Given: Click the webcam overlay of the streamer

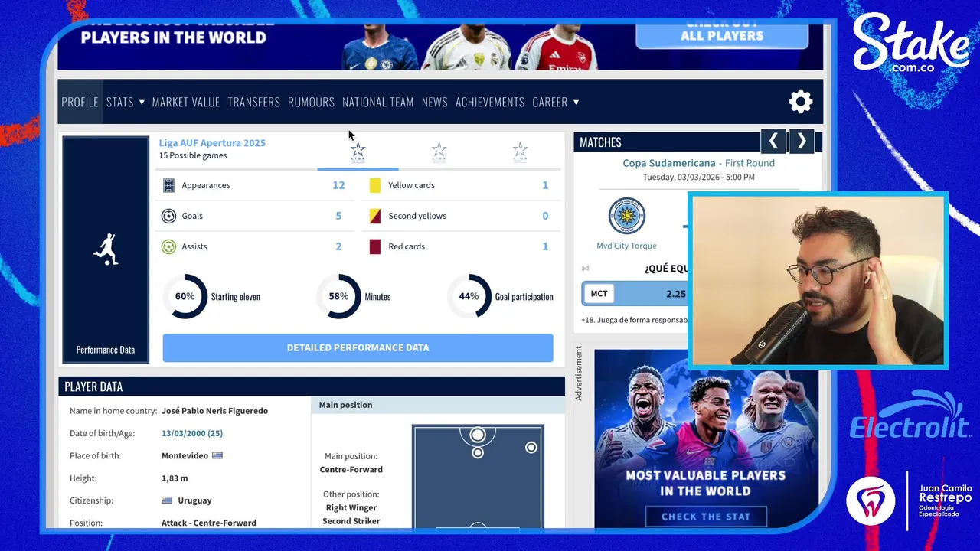Looking at the screenshot, I should 818,280.
